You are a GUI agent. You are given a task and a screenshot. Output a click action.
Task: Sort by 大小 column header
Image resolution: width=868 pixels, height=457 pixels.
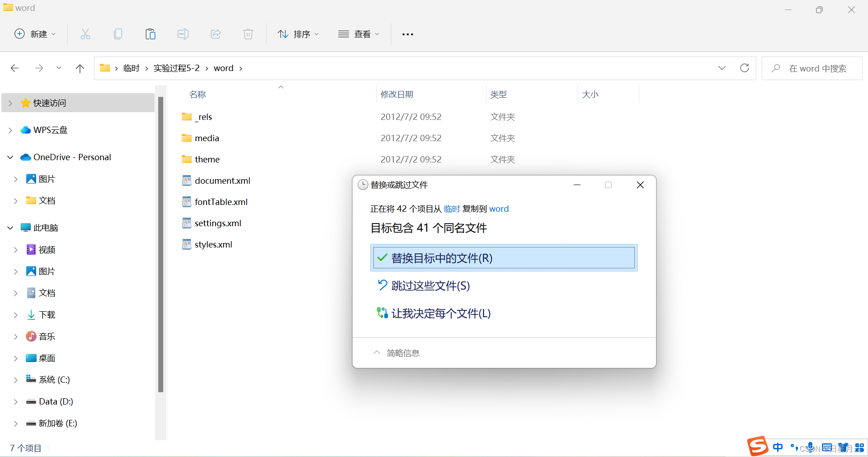pyautogui.click(x=590, y=94)
